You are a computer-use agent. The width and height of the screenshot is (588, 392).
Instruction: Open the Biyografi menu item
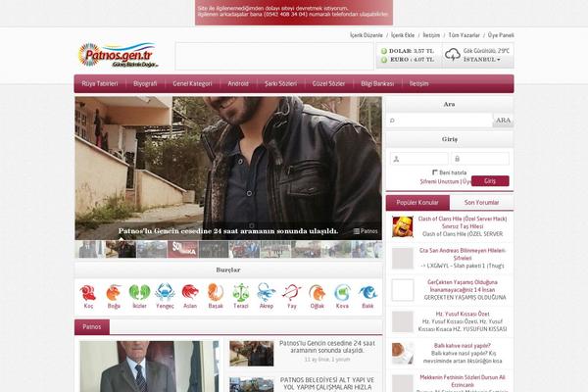[145, 83]
